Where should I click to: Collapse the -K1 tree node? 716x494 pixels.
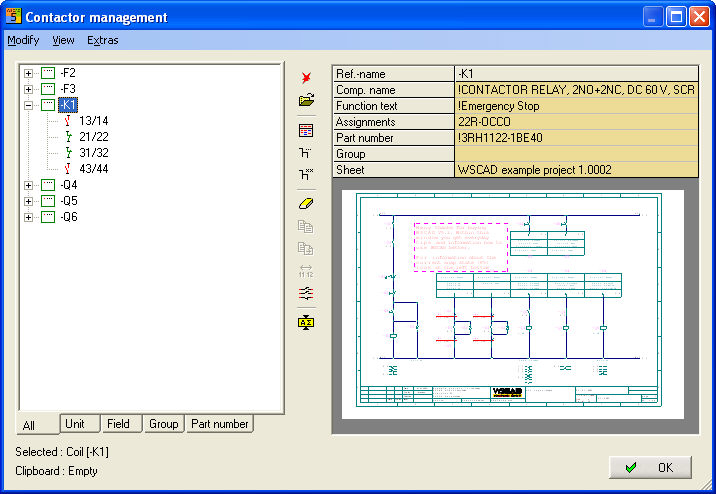[28, 105]
